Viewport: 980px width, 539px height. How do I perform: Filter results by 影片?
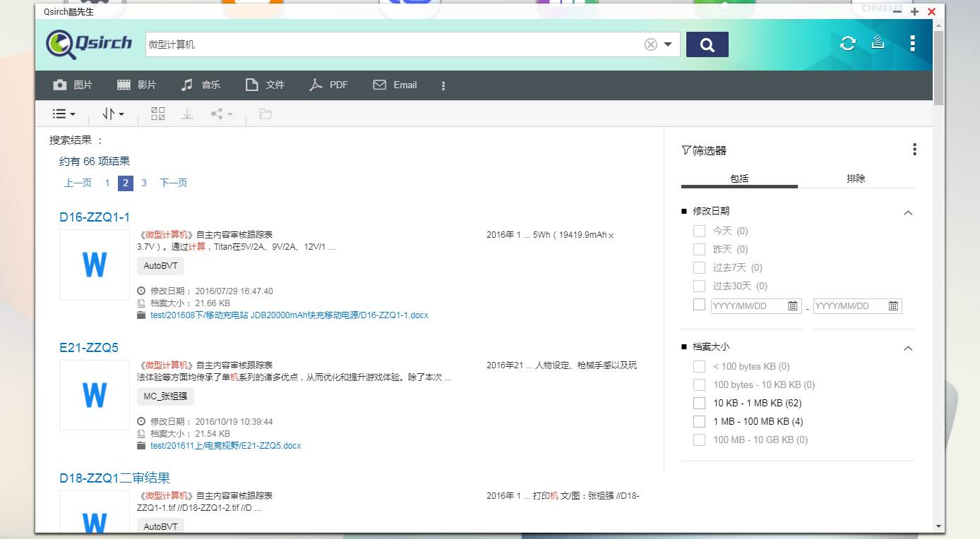tap(137, 85)
